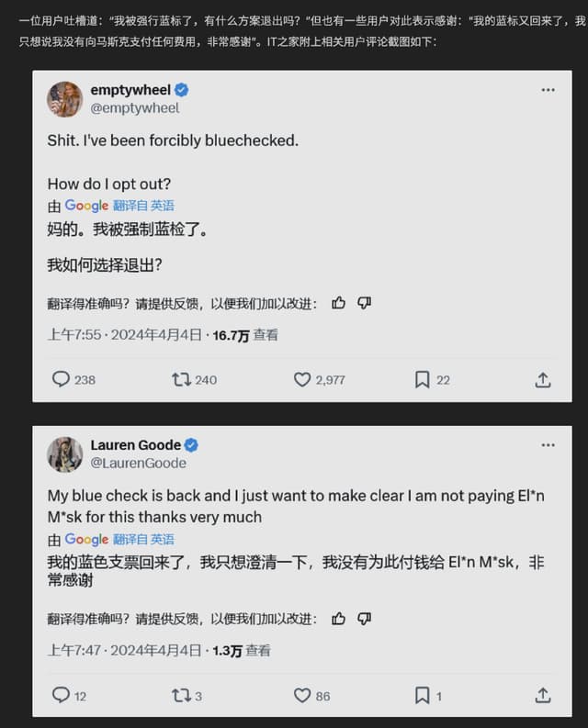
Task: Bookmark emptywheel's tweet showing 22 saves
Action: (x=422, y=380)
